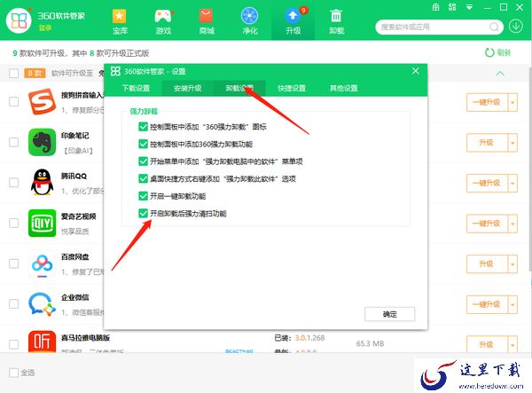
Task: Open the 宝库 software library icon
Action: coord(120,16)
